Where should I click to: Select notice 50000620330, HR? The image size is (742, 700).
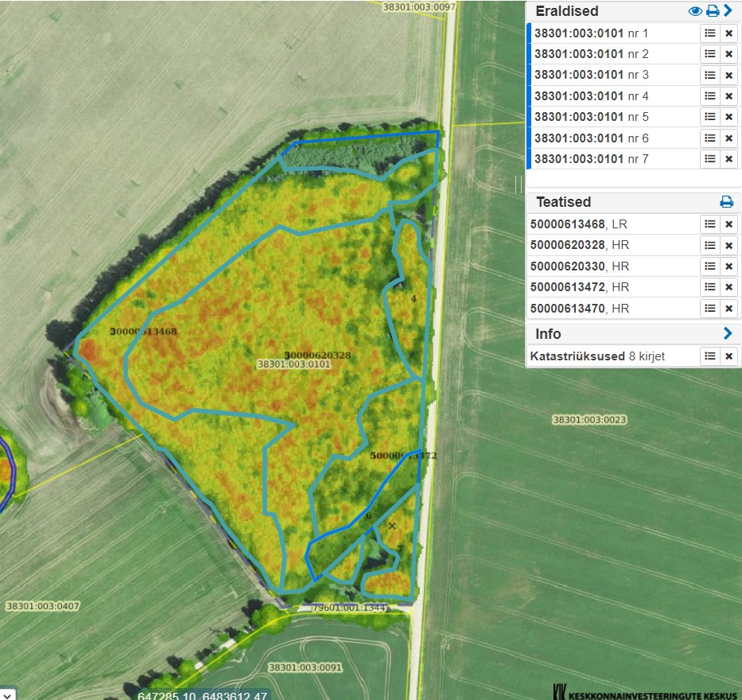[x=579, y=266]
